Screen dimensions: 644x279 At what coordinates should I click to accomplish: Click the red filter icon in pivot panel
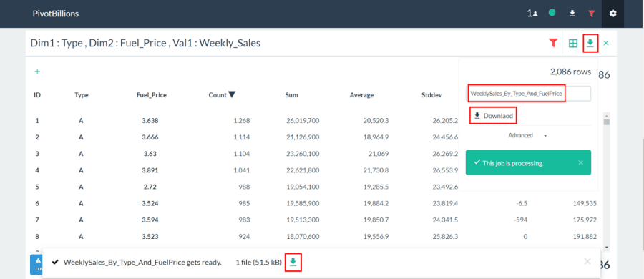pos(553,42)
